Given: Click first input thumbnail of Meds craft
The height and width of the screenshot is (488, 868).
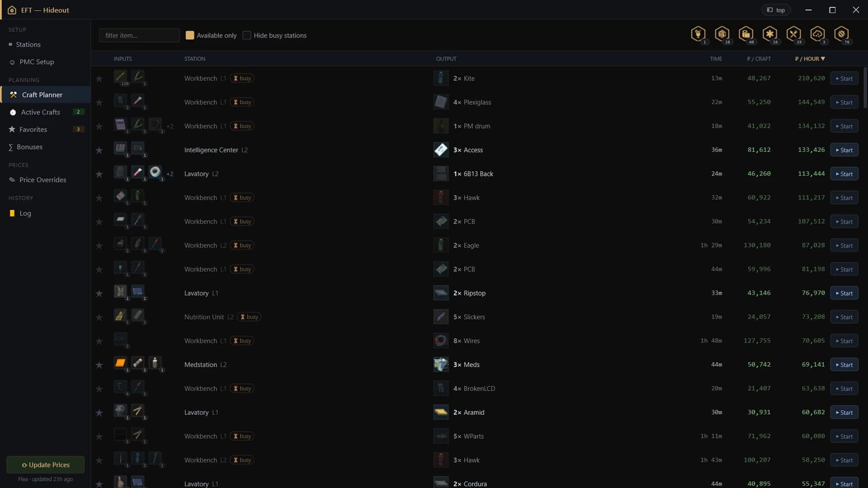Looking at the screenshot, I should [x=120, y=363].
